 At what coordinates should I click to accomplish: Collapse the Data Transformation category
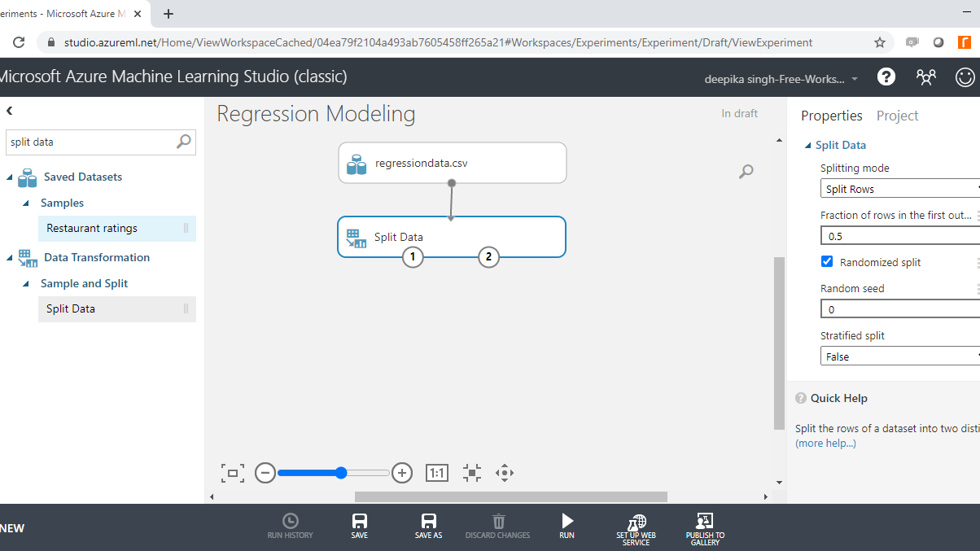click(10, 258)
